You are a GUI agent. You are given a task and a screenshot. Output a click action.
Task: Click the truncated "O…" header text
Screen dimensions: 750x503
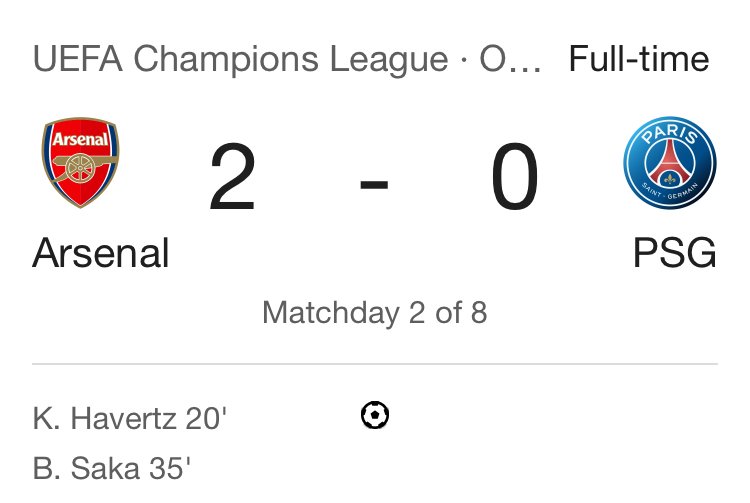pos(510,59)
